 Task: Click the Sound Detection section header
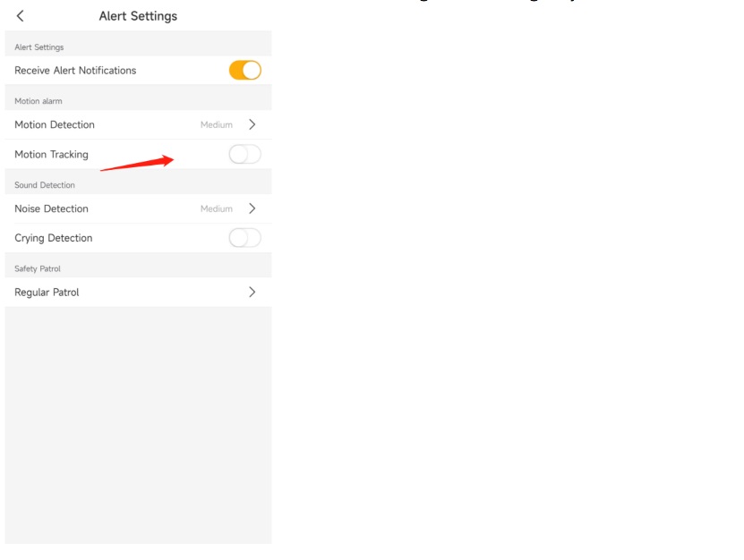[x=45, y=185]
